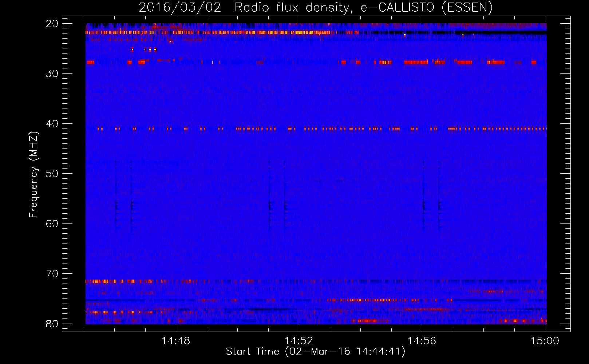Click the time tick label "15:00"
Viewport: 589px width, 364px height.
click(x=545, y=341)
